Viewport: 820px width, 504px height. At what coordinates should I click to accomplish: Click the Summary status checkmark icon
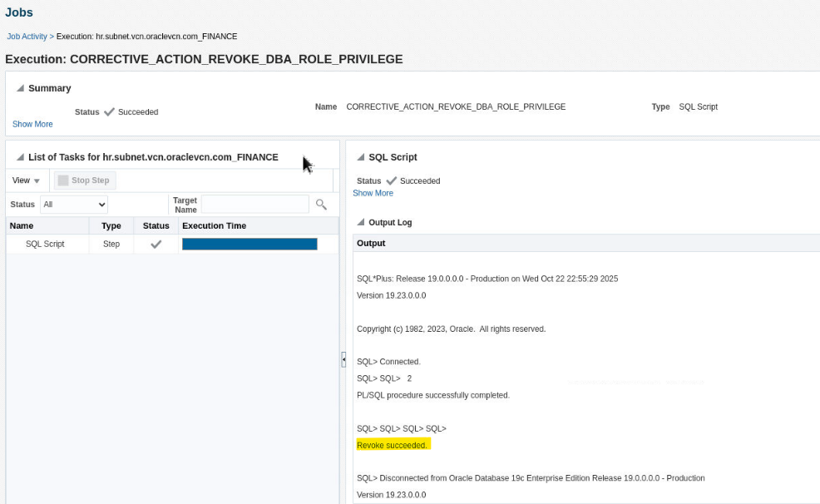point(109,111)
